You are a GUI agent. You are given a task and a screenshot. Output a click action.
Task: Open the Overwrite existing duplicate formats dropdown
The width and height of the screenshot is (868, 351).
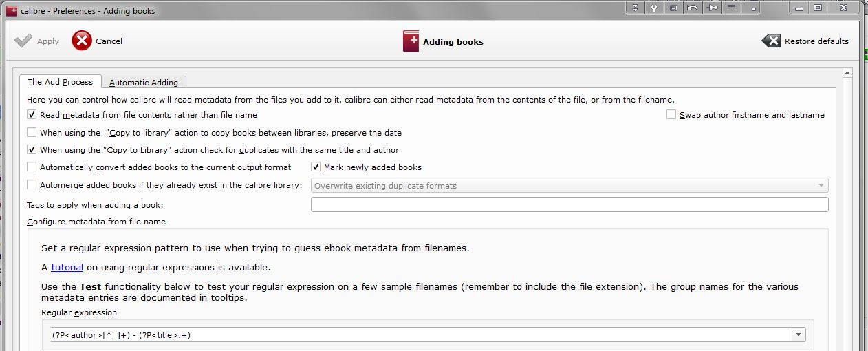coord(569,185)
